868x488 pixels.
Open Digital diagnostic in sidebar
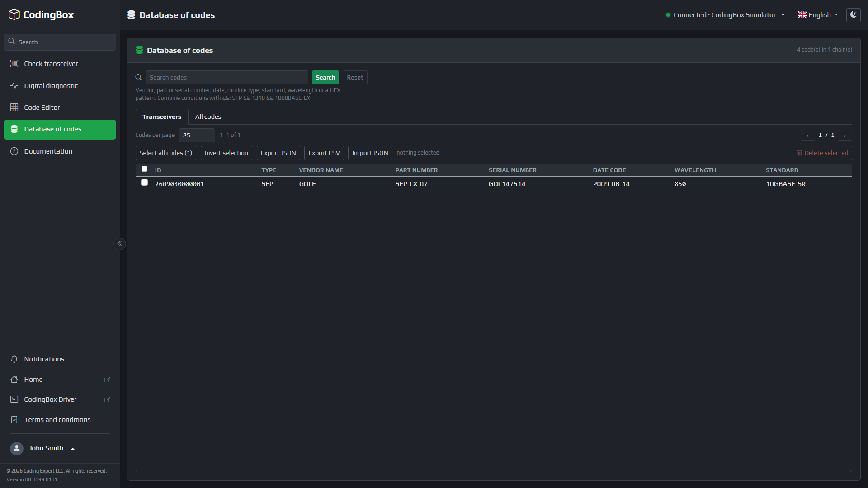pos(60,86)
